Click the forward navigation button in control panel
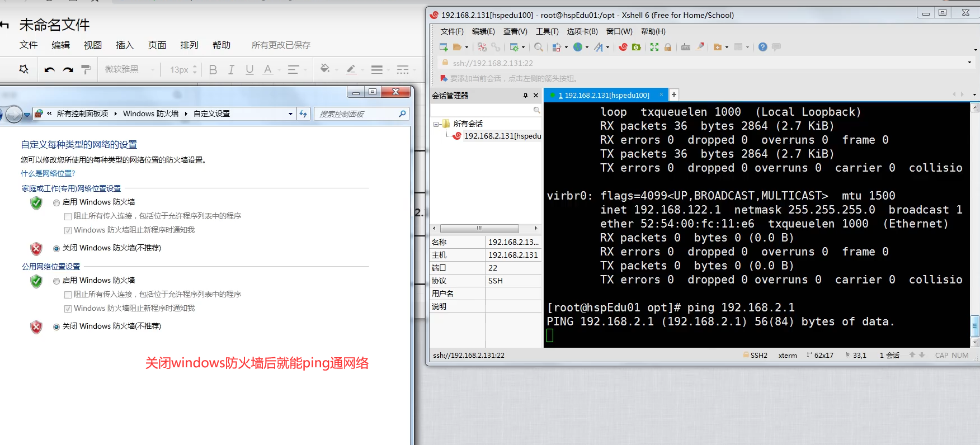This screenshot has height=445, width=980. click(14, 115)
